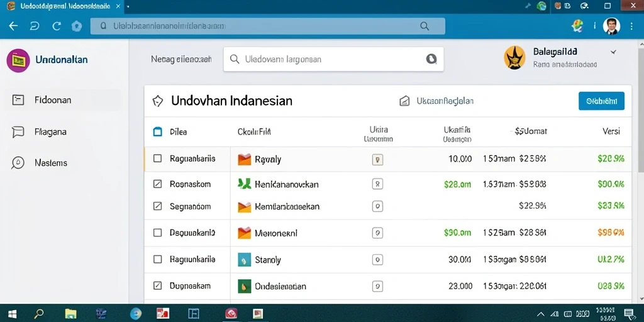The height and width of the screenshot is (322, 644).
Task: Click the blue button in the panel header
Action: click(601, 101)
